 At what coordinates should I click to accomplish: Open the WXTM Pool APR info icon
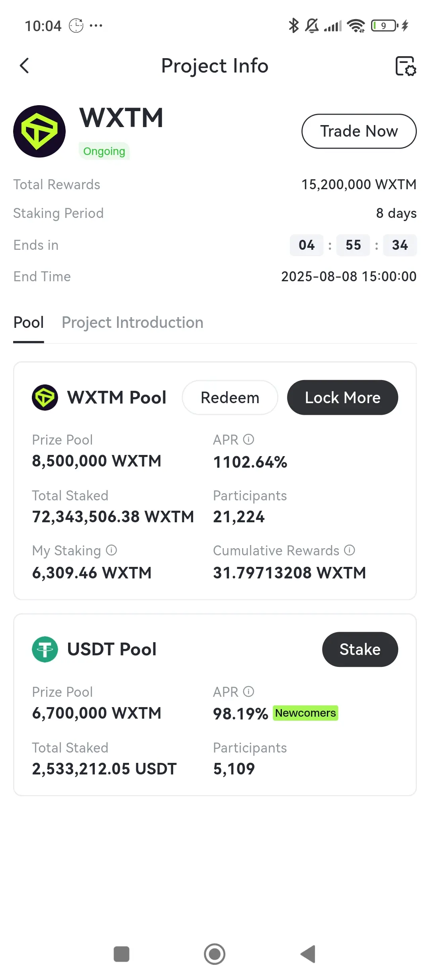[248, 439]
